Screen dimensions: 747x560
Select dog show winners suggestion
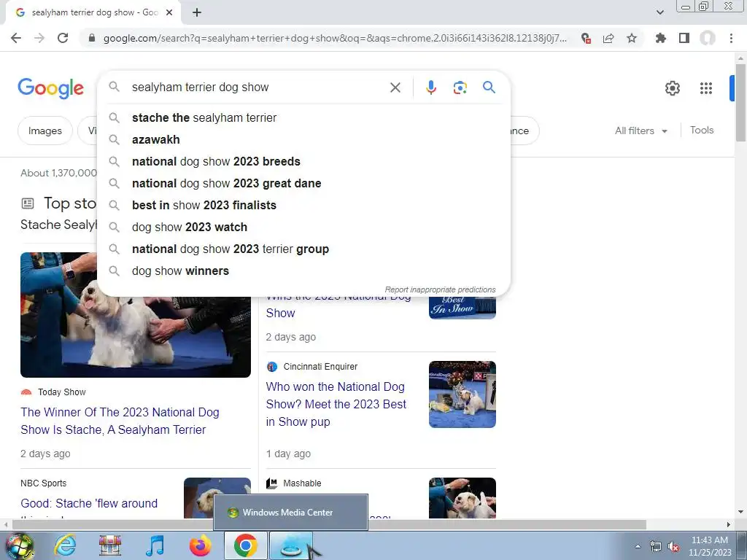click(303, 271)
